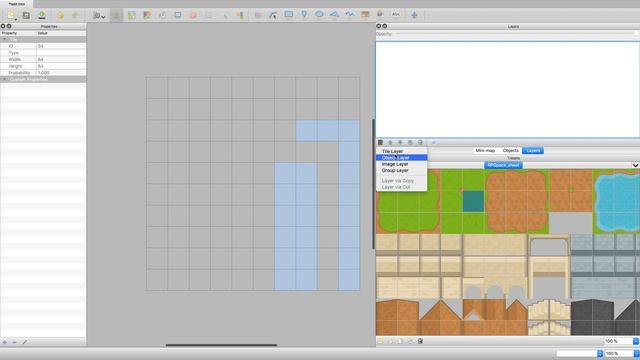Open the map zoom 100 % dropdown in status bar

[636, 353]
